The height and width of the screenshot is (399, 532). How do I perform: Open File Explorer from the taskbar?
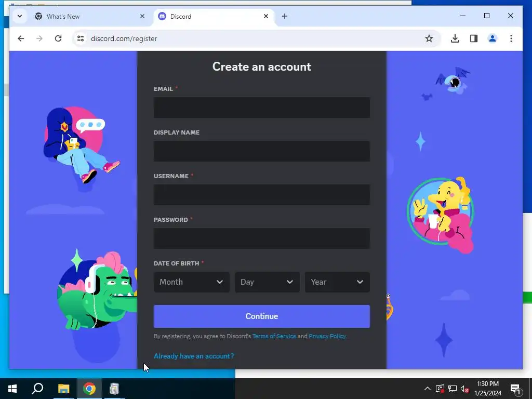tap(63, 389)
